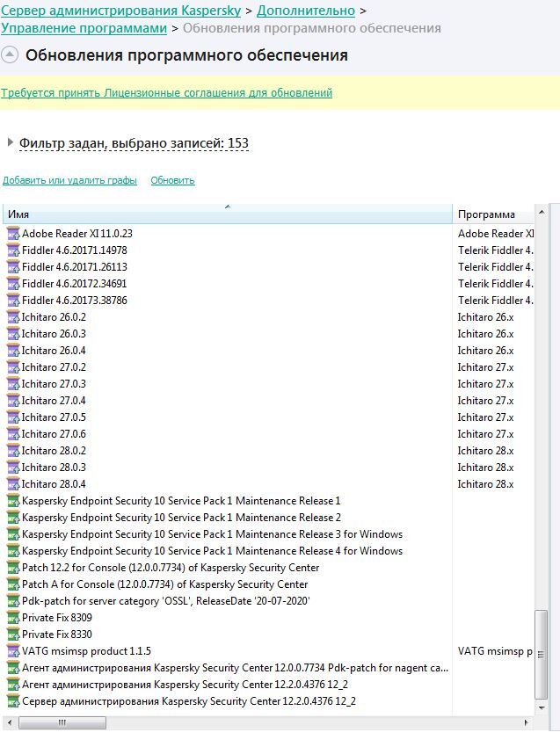Click Добавить или удалить графы link
Viewport: 560px width, 747px height.
click(69, 180)
